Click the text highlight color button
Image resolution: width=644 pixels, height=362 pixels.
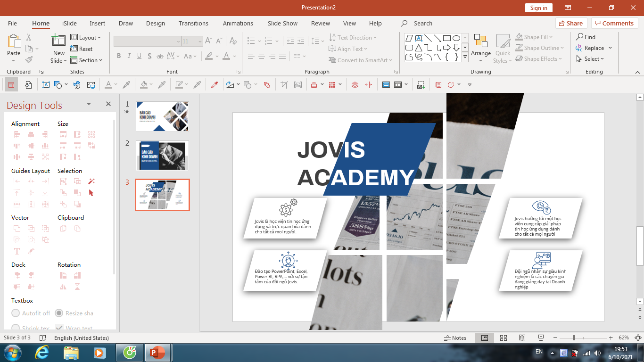209,56
